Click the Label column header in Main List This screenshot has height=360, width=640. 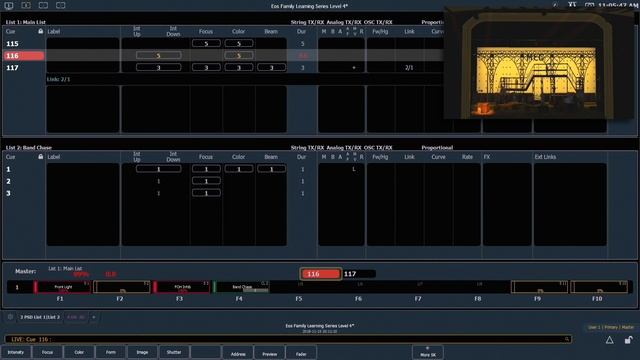pyautogui.click(x=54, y=31)
